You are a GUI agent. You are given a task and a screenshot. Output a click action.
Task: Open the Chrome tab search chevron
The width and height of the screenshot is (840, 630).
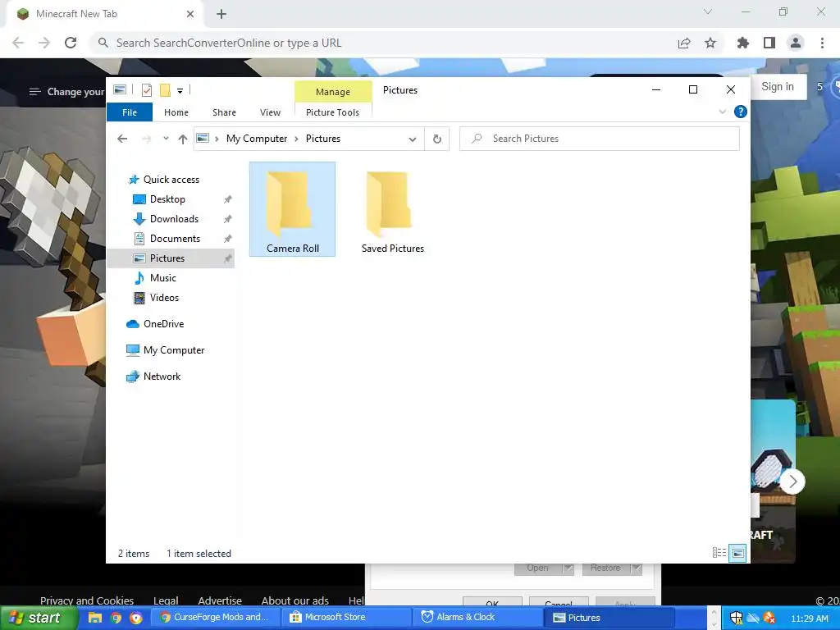(x=708, y=11)
